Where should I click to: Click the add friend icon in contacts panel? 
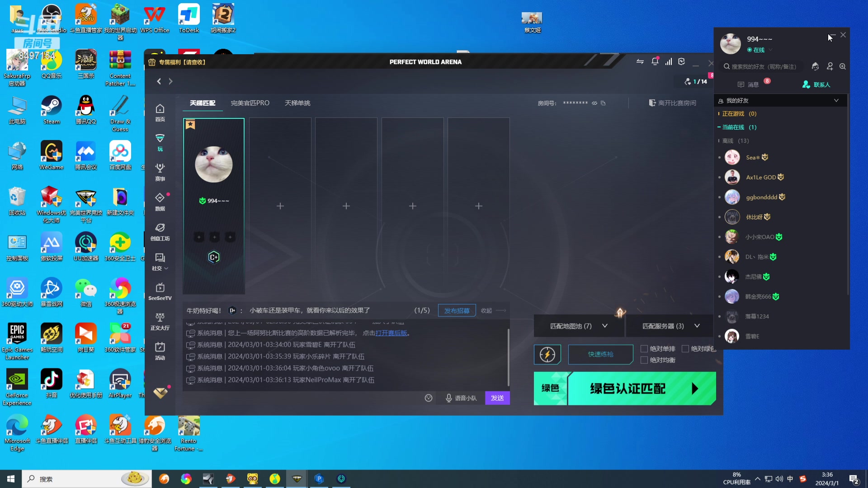830,66
